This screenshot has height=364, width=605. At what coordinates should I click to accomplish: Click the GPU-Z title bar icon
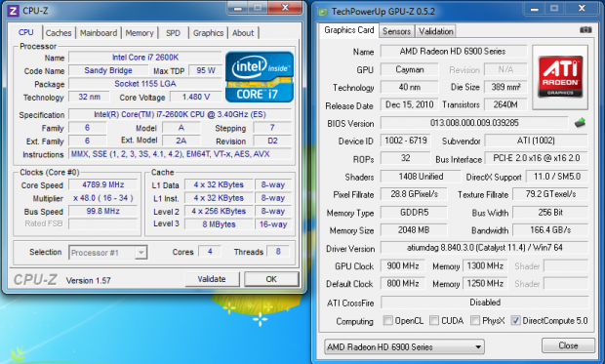322,12
